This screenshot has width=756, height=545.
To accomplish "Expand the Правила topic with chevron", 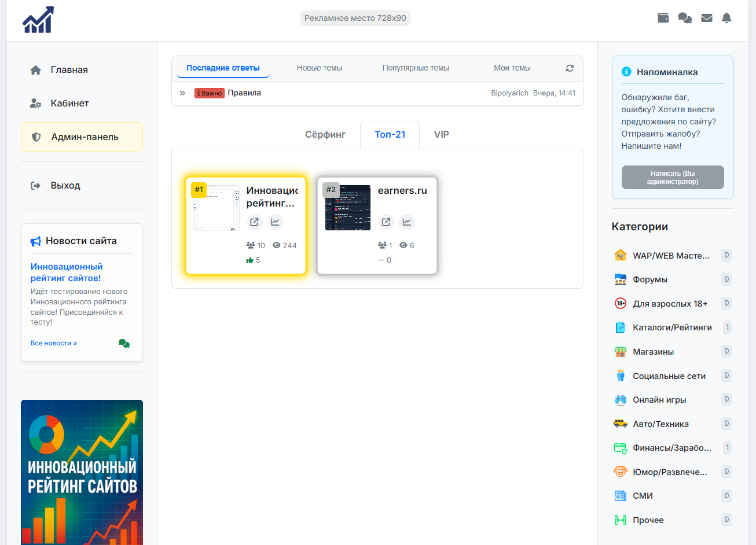I will pyautogui.click(x=182, y=93).
